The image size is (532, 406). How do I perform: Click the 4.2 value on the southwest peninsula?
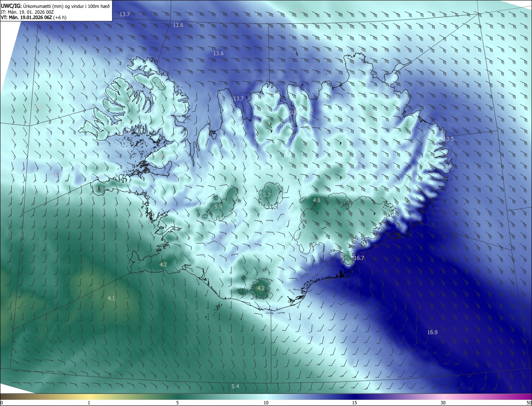click(x=163, y=265)
